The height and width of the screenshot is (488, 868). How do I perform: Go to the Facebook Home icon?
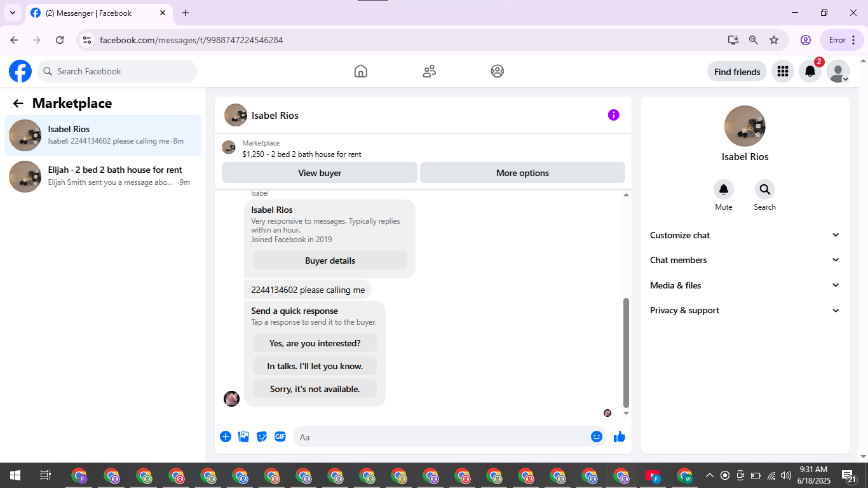coord(361,71)
